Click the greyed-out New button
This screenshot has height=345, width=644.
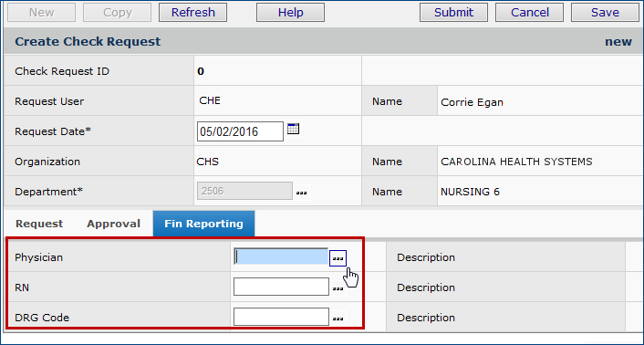[41, 13]
